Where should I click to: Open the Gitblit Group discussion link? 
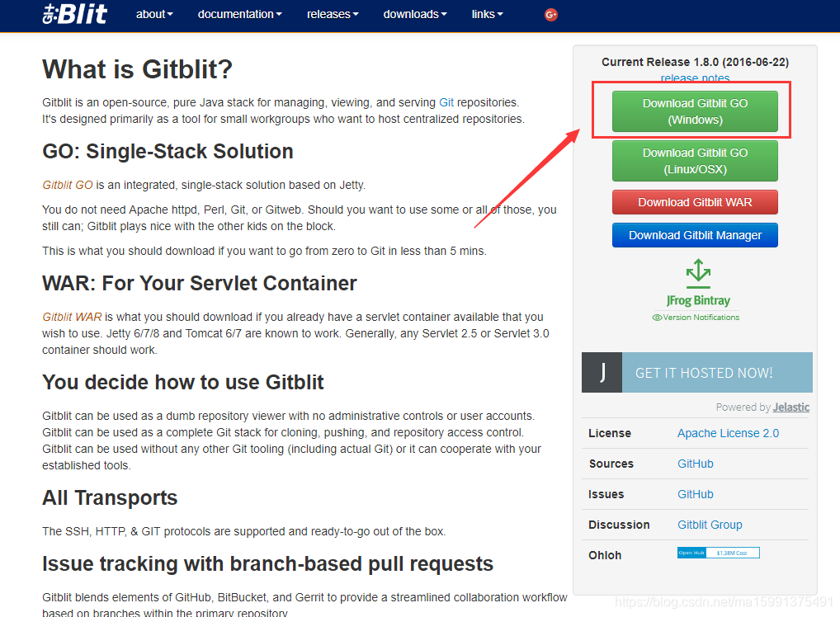coord(710,525)
